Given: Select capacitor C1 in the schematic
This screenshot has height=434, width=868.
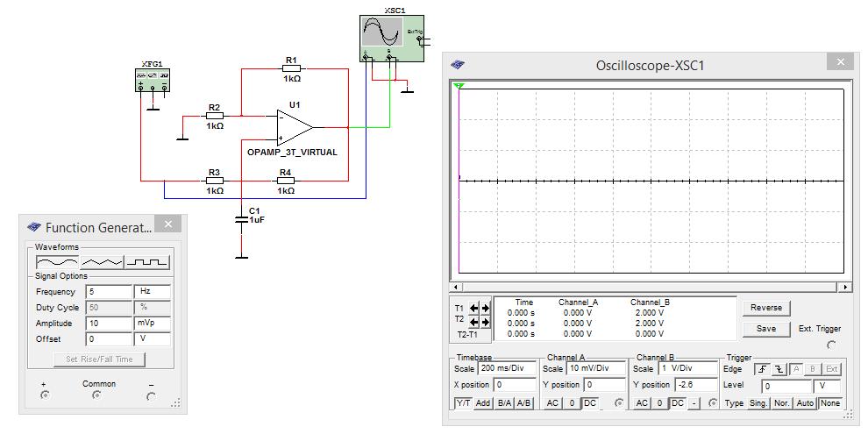Looking at the screenshot, I should pos(241,219).
